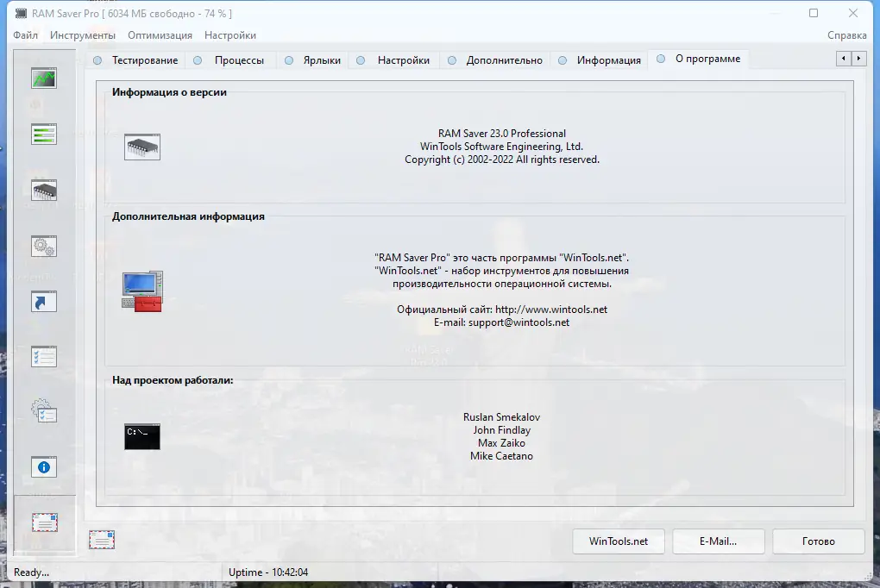
Task: Select the RAM chip sidebar icon
Action: tap(44, 191)
